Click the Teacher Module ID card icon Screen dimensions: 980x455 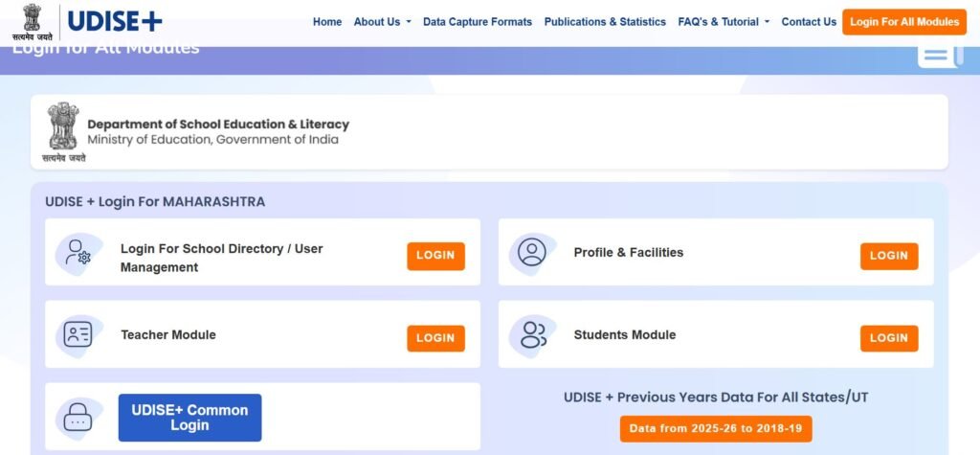(x=78, y=335)
